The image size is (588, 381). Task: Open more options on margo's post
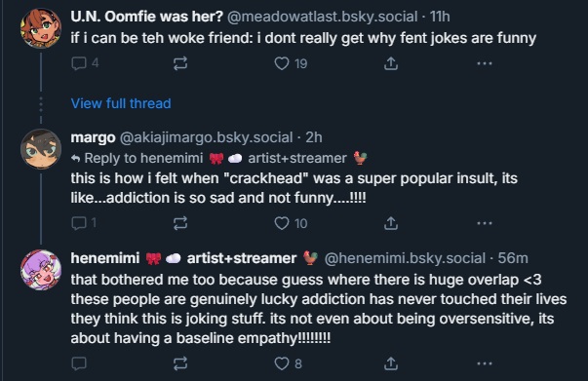click(x=485, y=223)
